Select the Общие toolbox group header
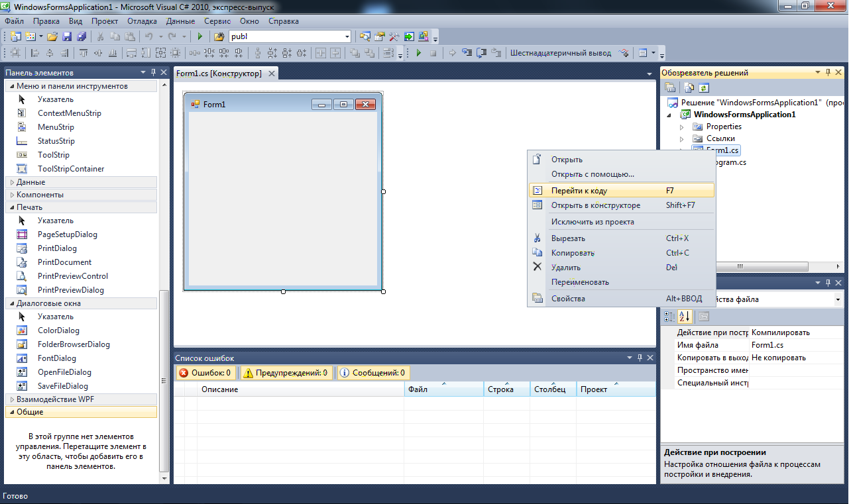The image size is (849, 504). [82, 412]
